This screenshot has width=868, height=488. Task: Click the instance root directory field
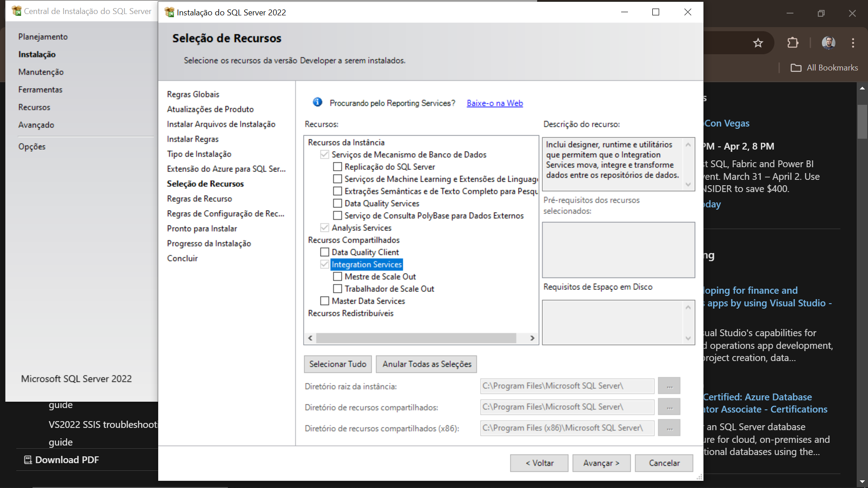tap(567, 386)
